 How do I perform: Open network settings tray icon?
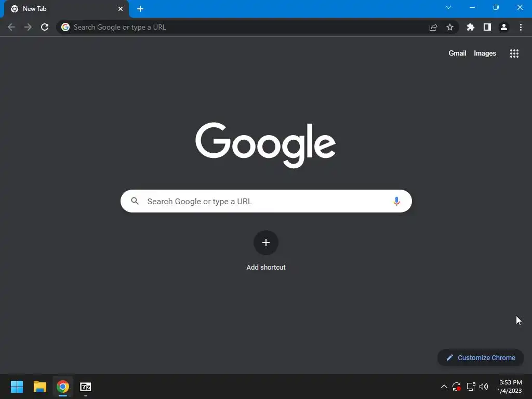(x=471, y=387)
